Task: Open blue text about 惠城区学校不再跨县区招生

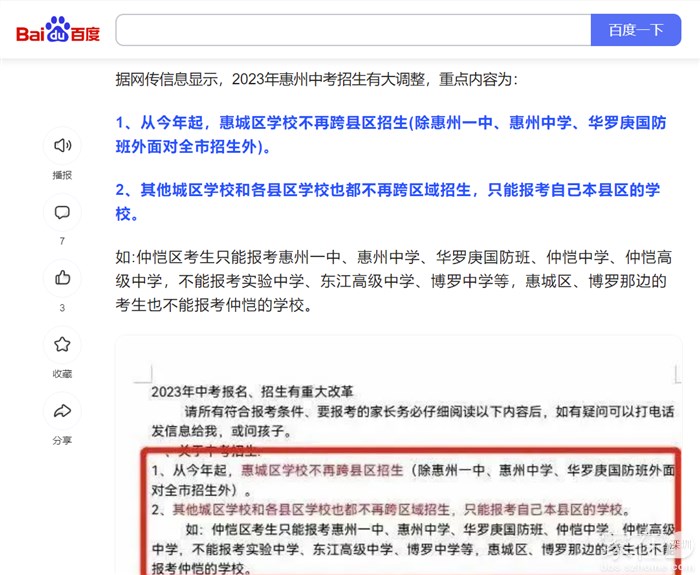Action: pyautogui.click(x=391, y=134)
